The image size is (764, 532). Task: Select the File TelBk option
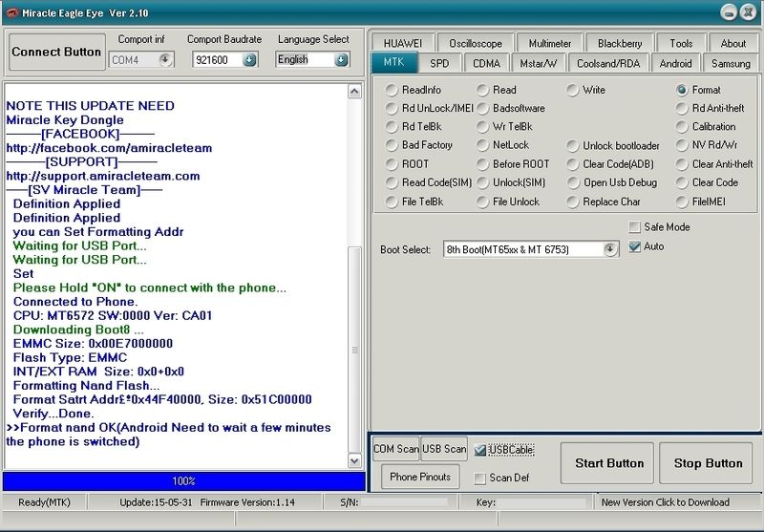coord(414,202)
